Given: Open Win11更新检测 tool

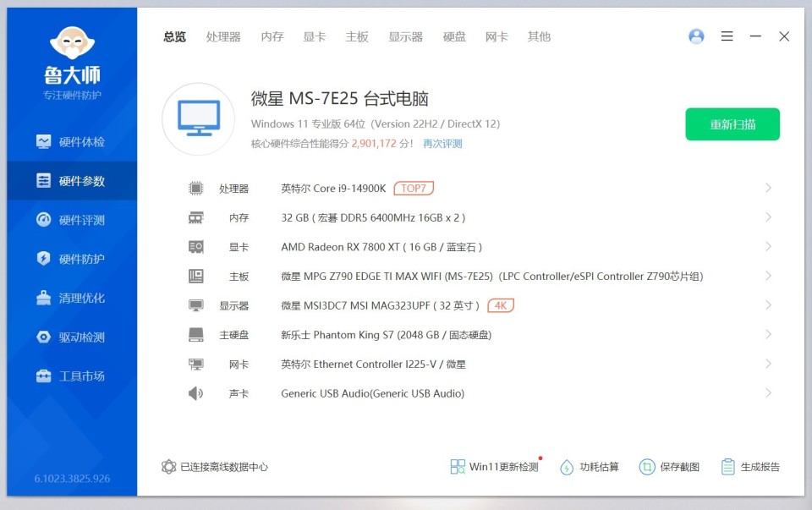Looking at the screenshot, I should coord(495,467).
